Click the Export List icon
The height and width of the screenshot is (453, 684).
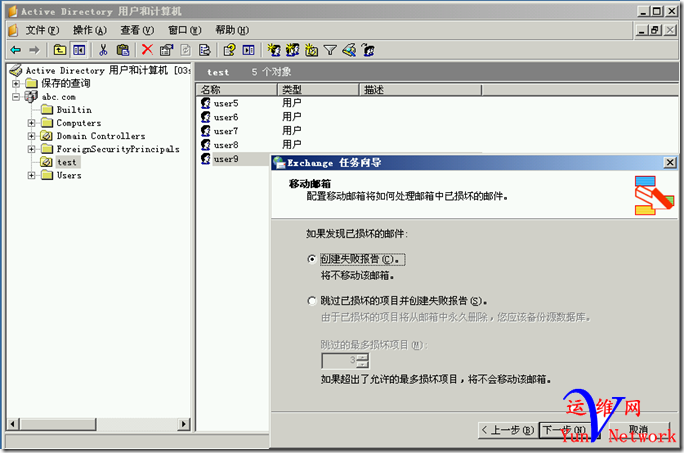click(x=205, y=50)
